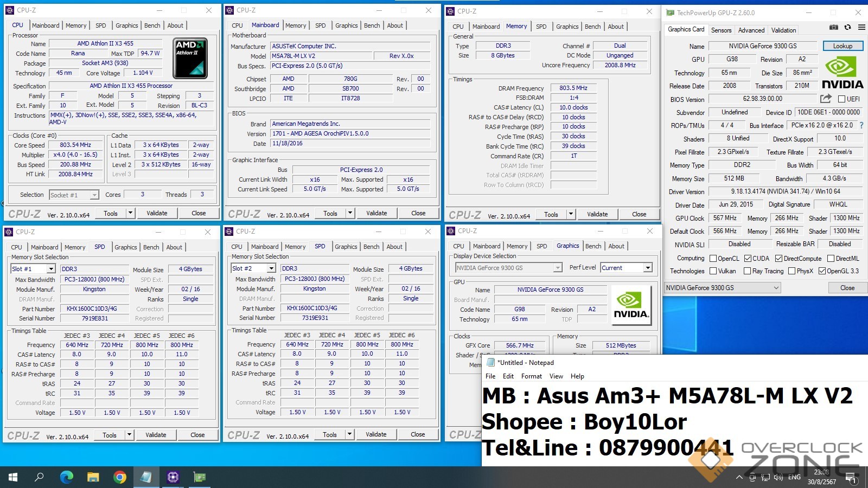Switch to Advanced tab in GPU-Z
This screenshot has height=488, width=868.
coord(751,30)
